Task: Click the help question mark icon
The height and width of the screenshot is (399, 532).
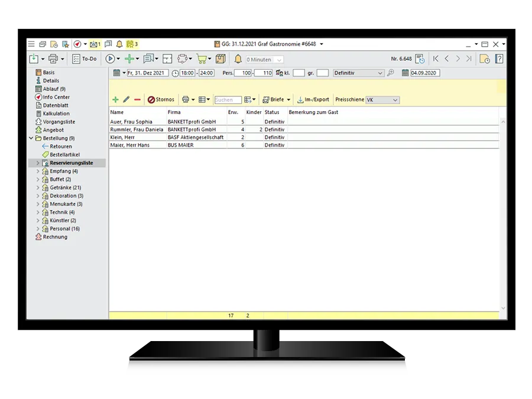Action: (499, 59)
